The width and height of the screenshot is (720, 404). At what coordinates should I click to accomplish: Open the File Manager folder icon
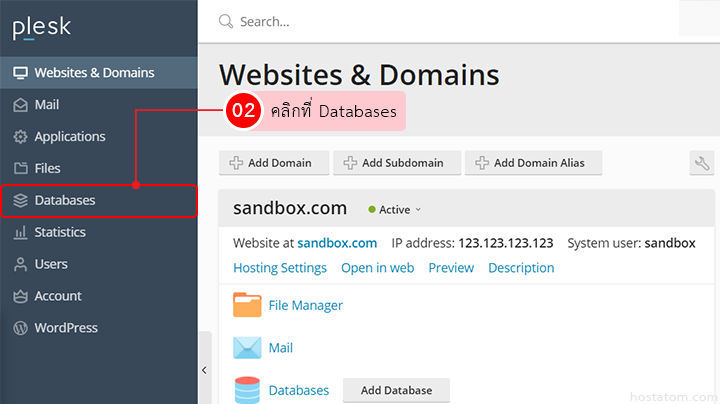[247, 305]
